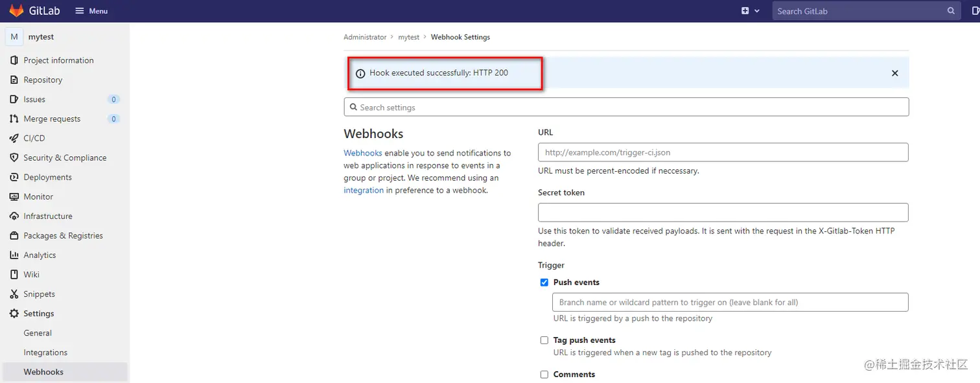Click the magnifier in Search settings

tap(353, 107)
